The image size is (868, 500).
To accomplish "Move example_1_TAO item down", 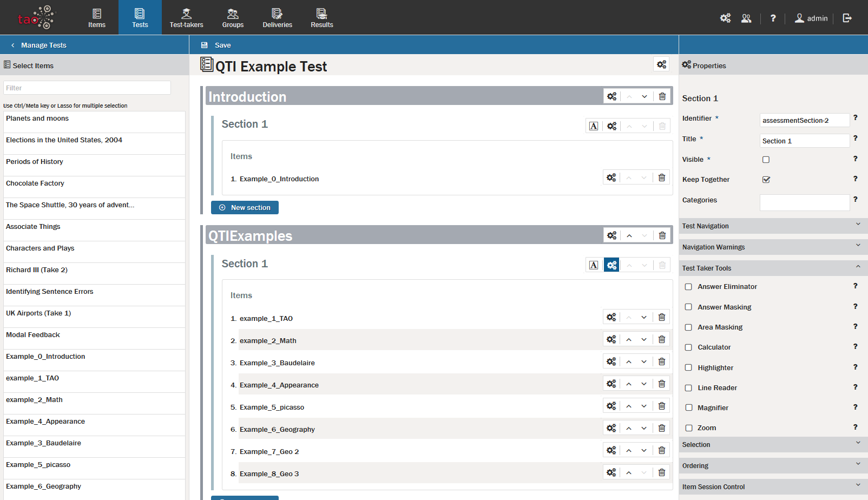I will [x=644, y=317].
